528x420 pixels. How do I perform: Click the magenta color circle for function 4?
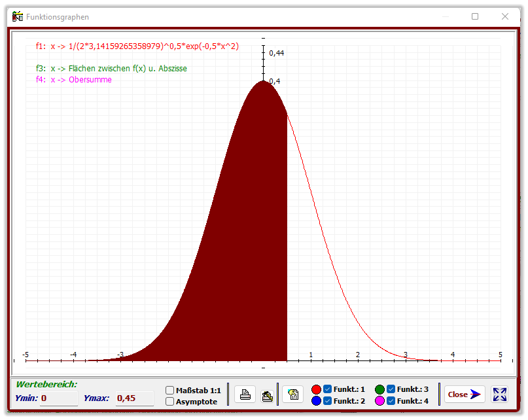[380, 400]
